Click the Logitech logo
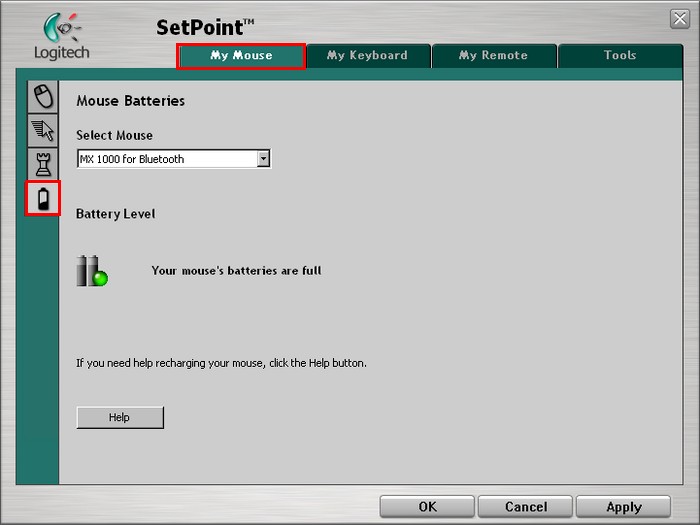 (x=62, y=36)
